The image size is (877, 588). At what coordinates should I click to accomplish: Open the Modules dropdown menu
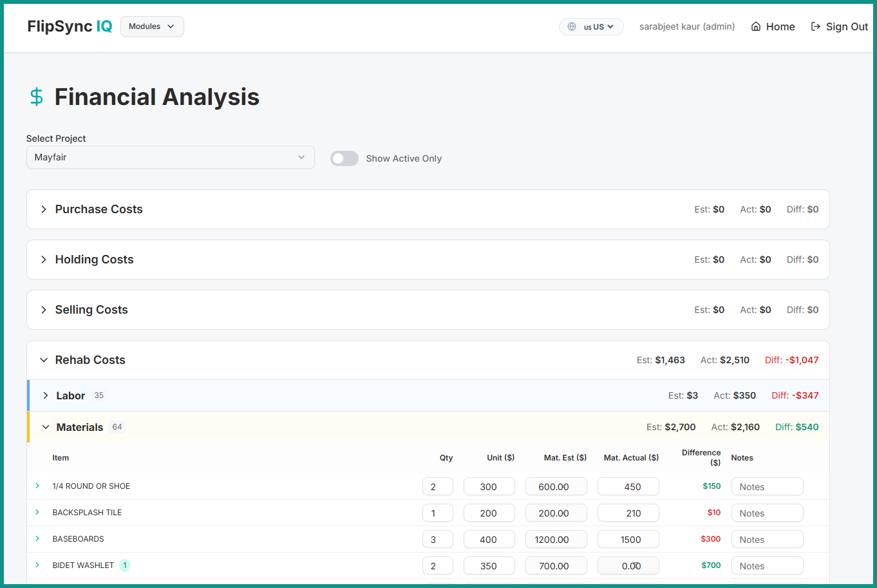152,26
